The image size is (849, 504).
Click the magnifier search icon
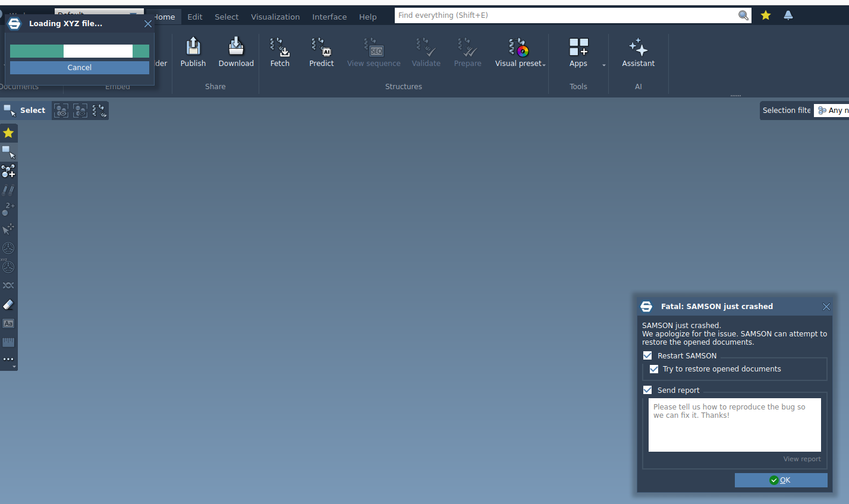[x=743, y=15]
